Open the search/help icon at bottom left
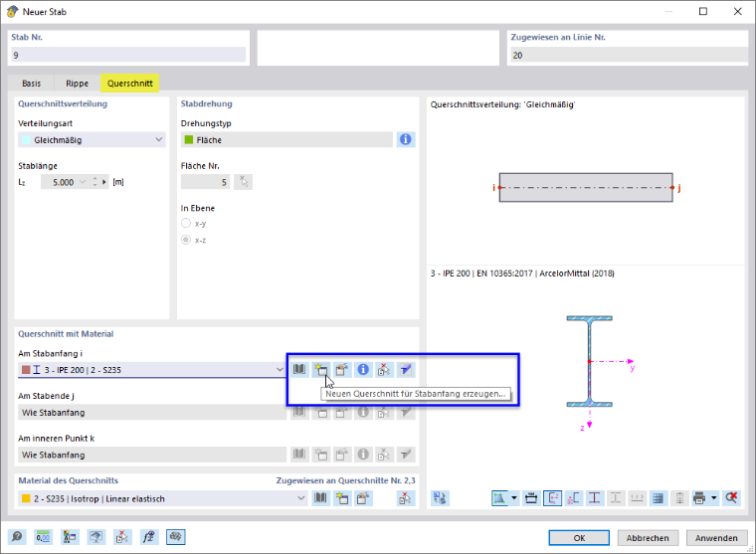The width and height of the screenshot is (756, 554). [x=17, y=537]
